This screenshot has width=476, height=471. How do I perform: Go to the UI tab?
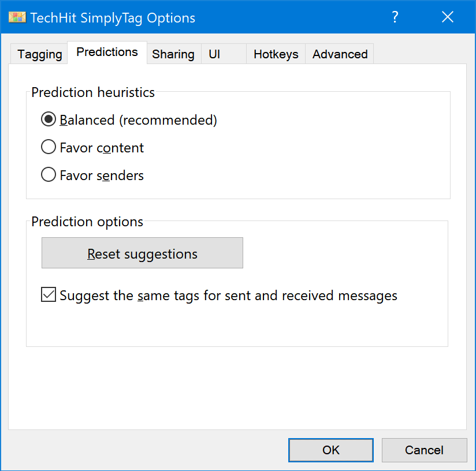click(224, 54)
